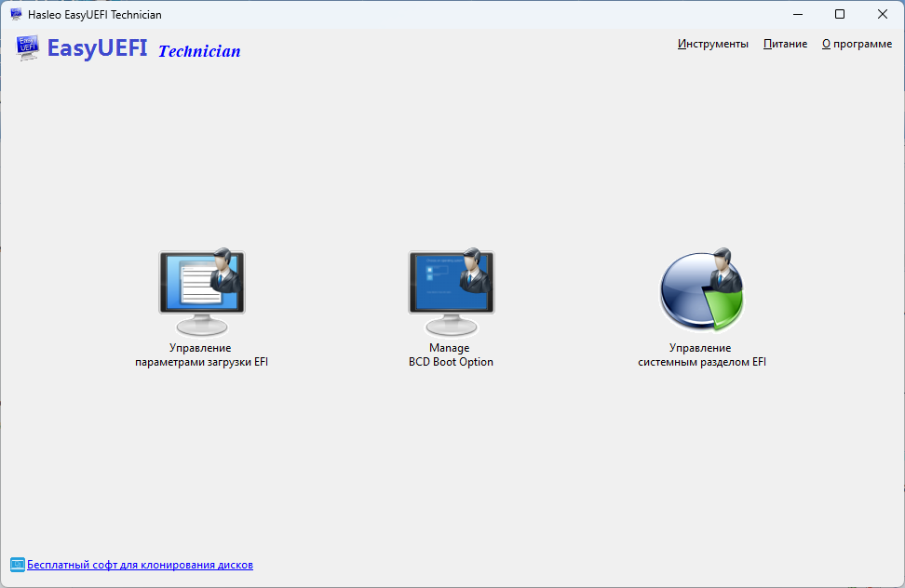Click the italic Technician edition text

point(199,51)
